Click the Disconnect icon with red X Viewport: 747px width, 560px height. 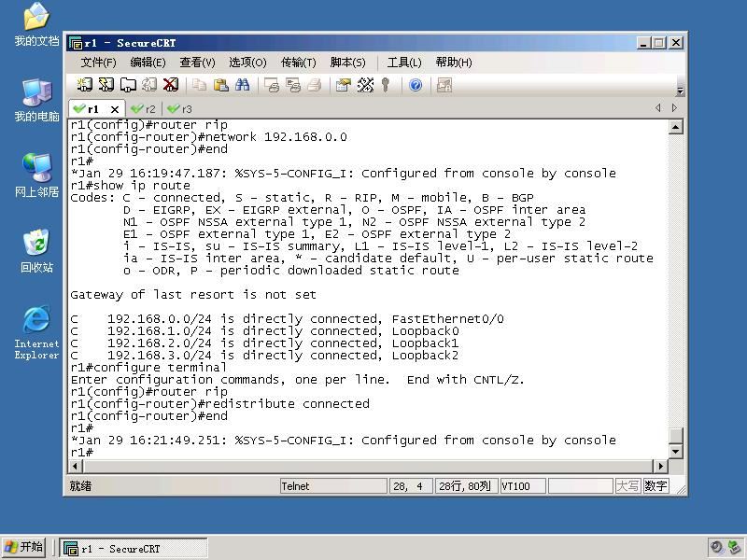[171, 85]
